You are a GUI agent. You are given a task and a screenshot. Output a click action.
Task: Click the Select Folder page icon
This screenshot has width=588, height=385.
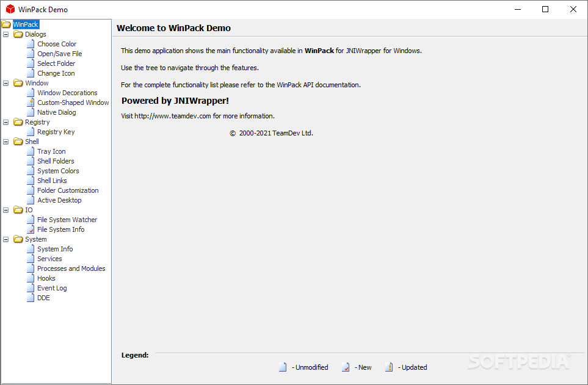pos(31,63)
